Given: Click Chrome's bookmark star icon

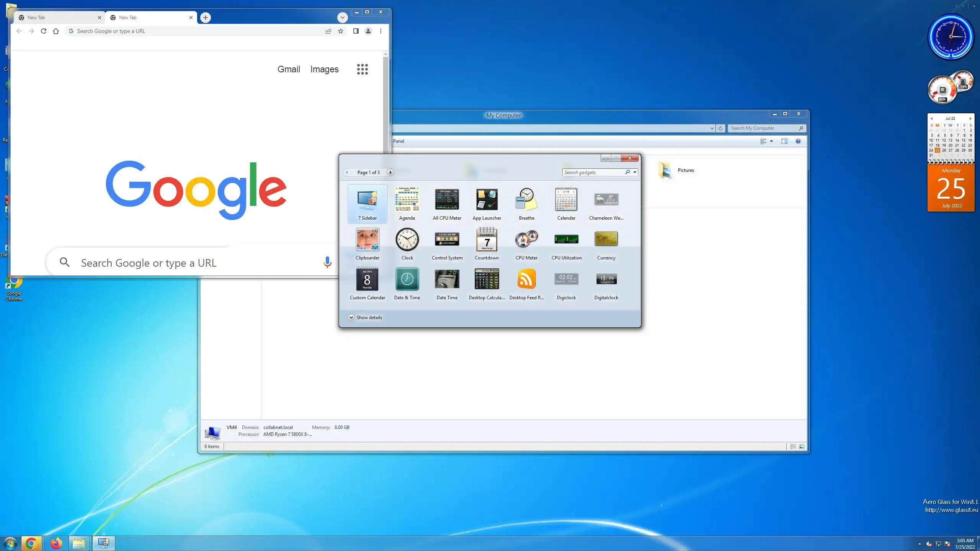Looking at the screenshot, I should [x=341, y=31].
